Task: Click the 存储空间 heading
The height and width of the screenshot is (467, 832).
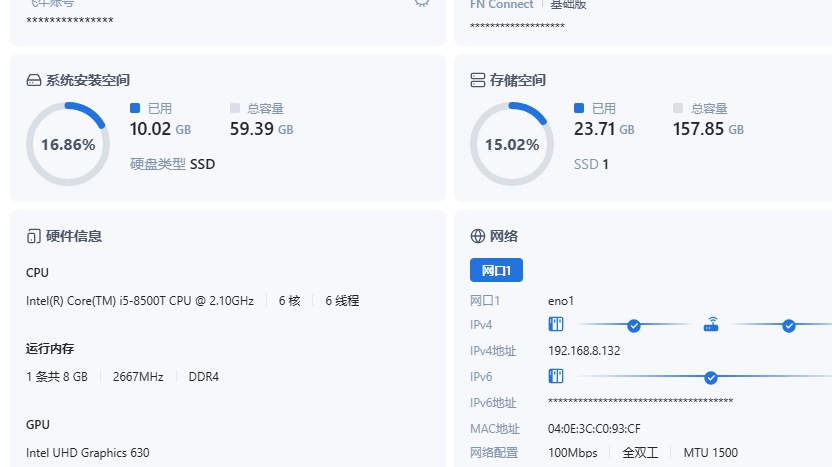Action: [x=517, y=80]
